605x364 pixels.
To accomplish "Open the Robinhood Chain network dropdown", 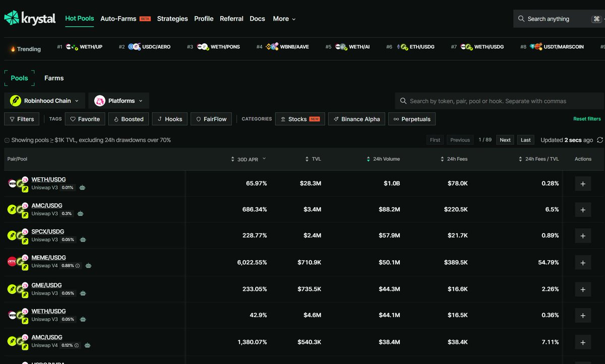I will tap(44, 101).
